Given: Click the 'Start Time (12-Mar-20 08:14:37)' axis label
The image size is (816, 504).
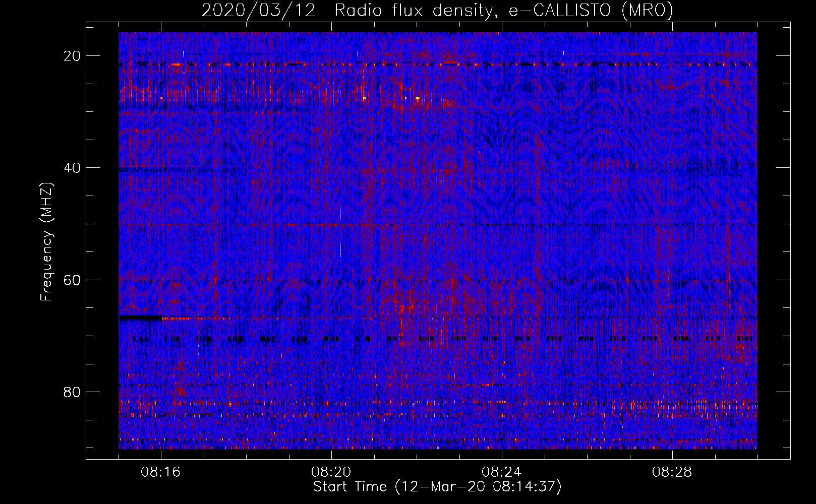Looking at the screenshot, I should pyautogui.click(x=437, y=487).
